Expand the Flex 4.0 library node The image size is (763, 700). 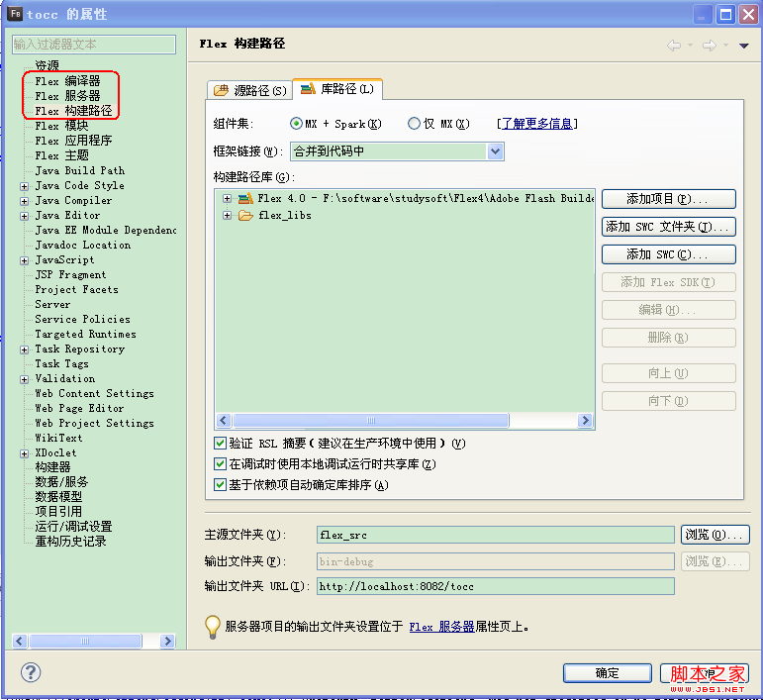tap(227, 198)
